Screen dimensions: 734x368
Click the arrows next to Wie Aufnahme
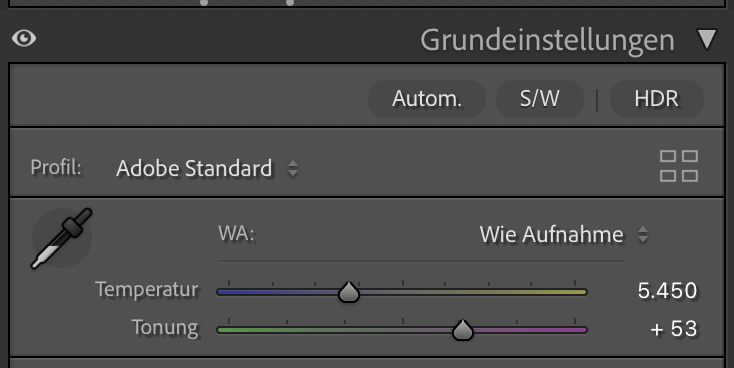click(643, 235)
